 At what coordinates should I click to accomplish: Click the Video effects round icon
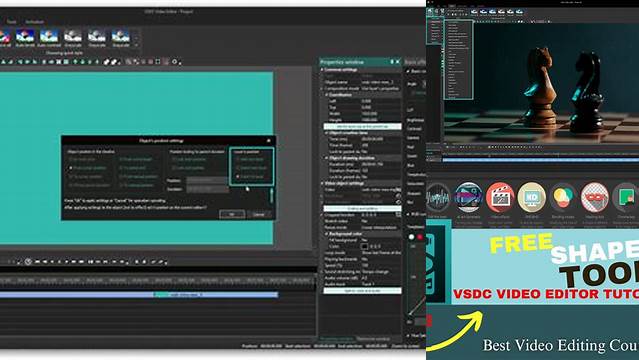[500, 197]
